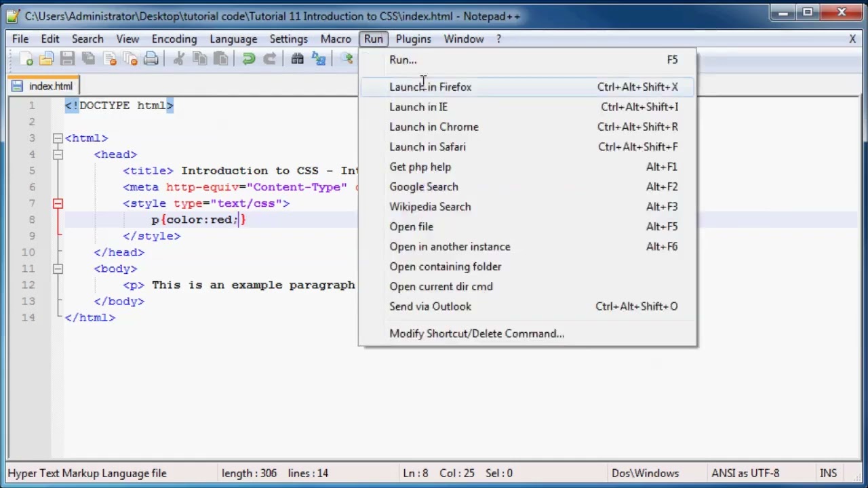
Task: Click the Open file folder icon
Action: pos(46,60)
